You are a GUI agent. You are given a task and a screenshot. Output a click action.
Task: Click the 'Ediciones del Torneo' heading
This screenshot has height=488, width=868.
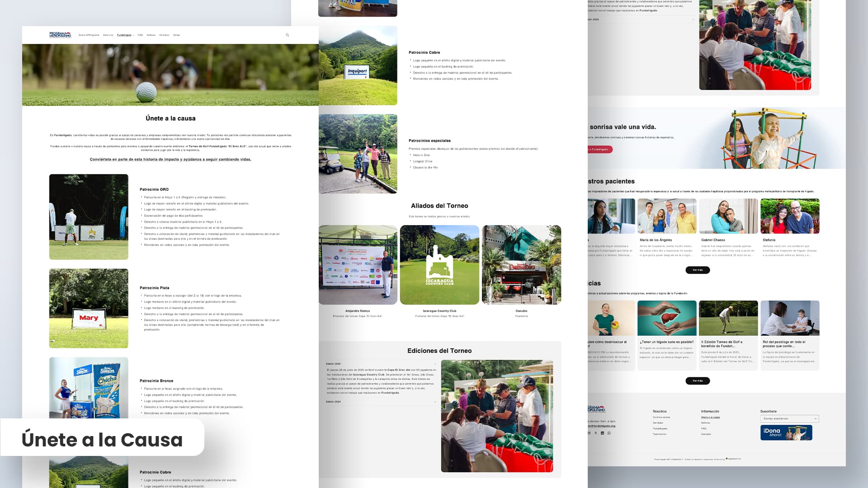[439, 351]
